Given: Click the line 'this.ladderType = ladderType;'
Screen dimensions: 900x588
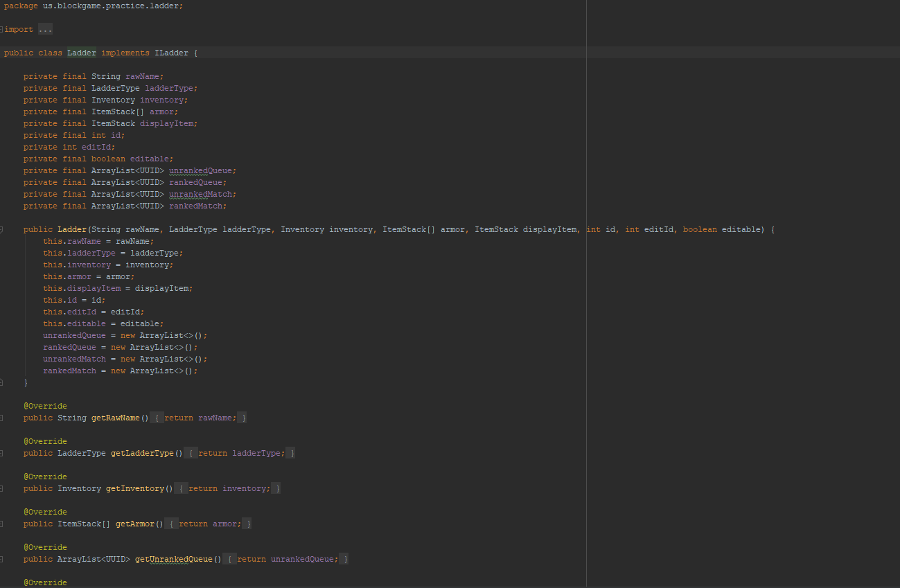Looking at the screenshot, I should coord(113,253).
